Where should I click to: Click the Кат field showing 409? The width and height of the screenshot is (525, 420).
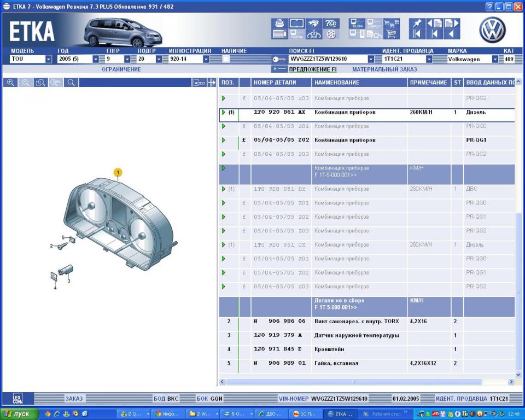click(x=509, y=59)
